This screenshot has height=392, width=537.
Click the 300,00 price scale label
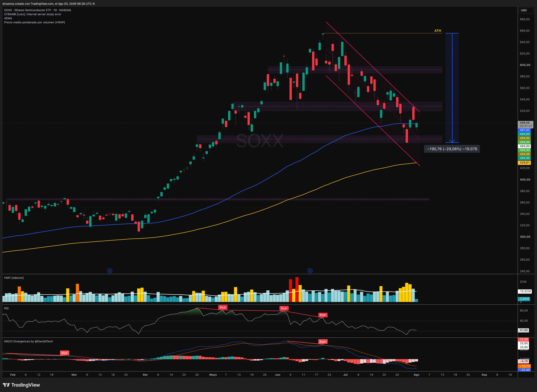[x=525, y=237]
